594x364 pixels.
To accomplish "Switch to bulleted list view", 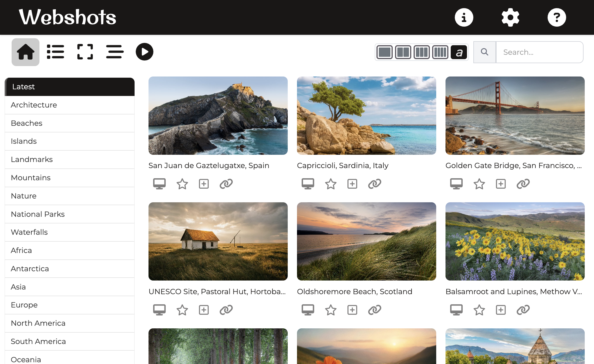I will tap(55, 52).
